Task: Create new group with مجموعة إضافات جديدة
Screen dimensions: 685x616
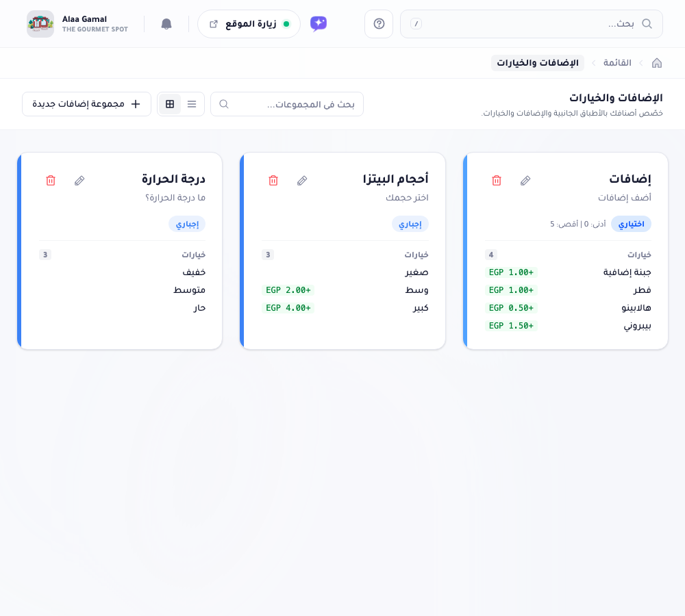Action: 86,104
